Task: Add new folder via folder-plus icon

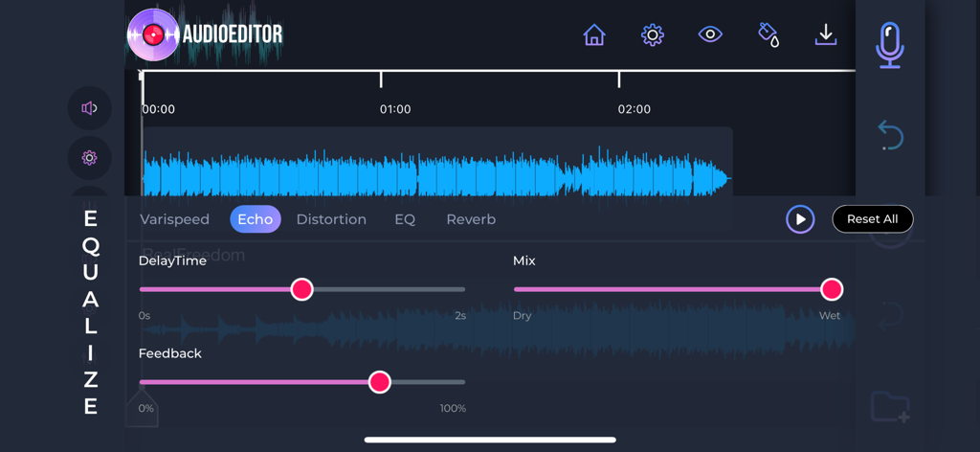Action: click(x=890, y=406)
